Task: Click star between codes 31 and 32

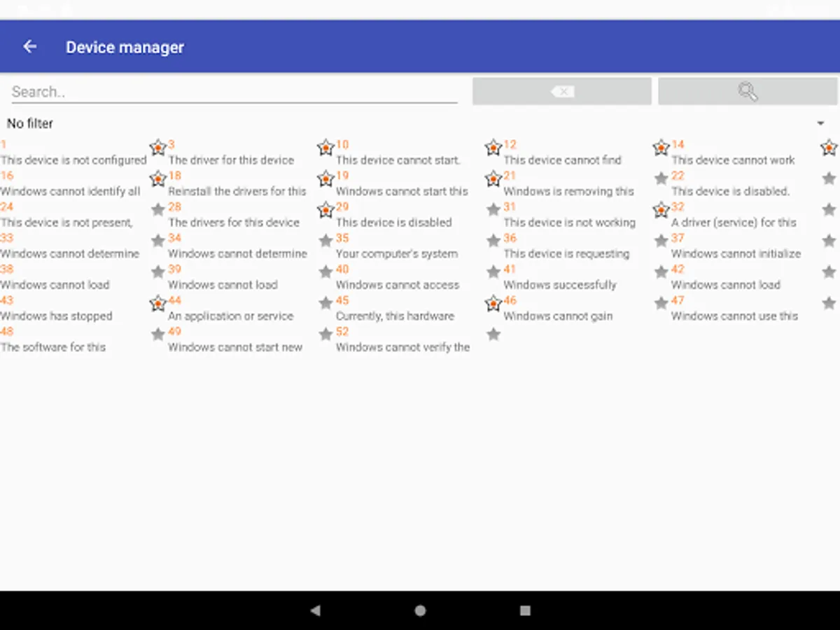Action: pos(661,209)
